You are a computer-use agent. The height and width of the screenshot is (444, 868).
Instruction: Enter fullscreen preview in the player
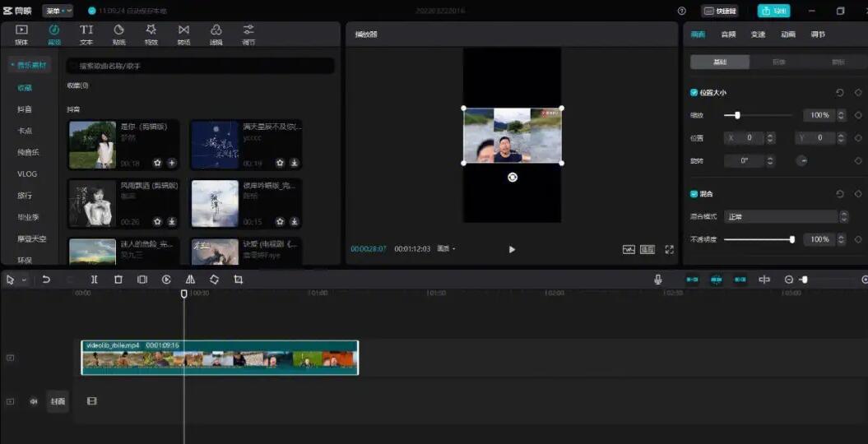669,249
